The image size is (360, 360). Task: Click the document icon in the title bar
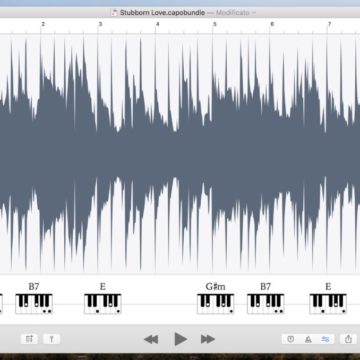tap(114, 13)
